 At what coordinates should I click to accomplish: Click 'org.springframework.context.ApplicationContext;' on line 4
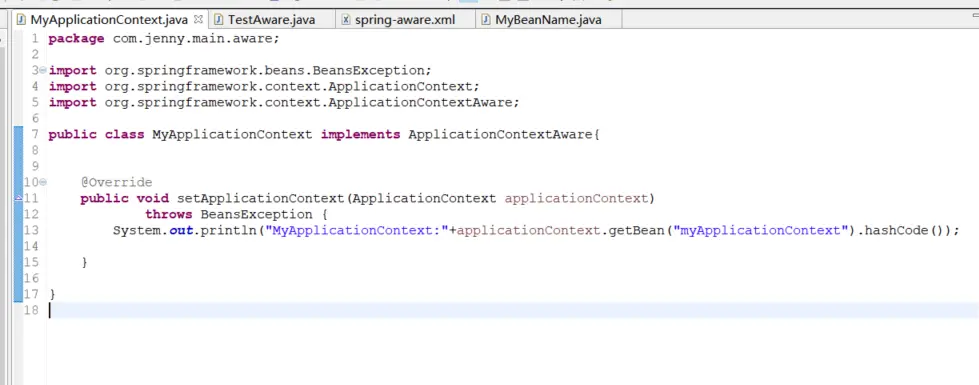click(x=292, y=86)
